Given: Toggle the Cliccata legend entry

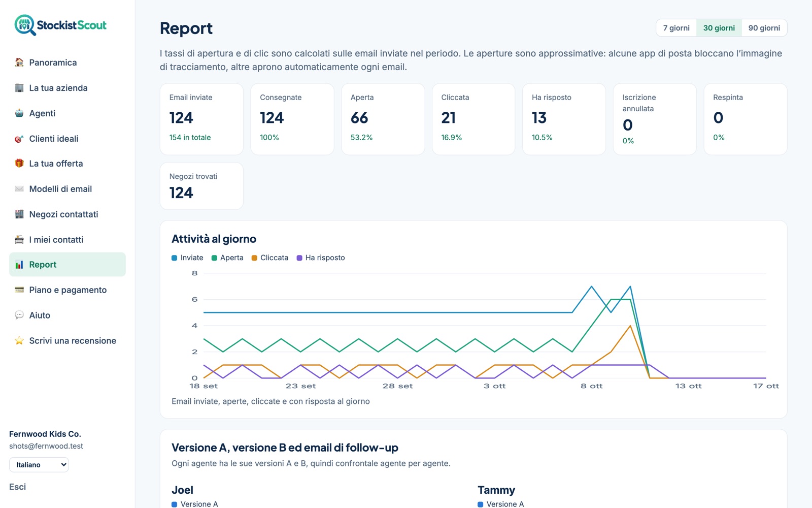Looking at the screenshot, I should [x=270, y=258].
